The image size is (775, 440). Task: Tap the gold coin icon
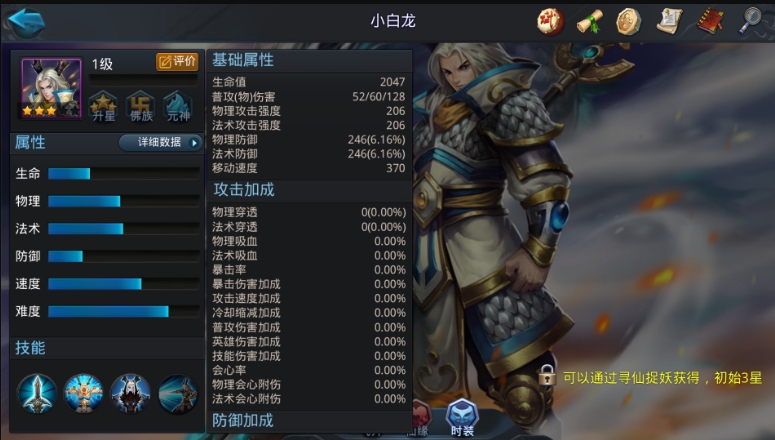[x=629, y=22]
